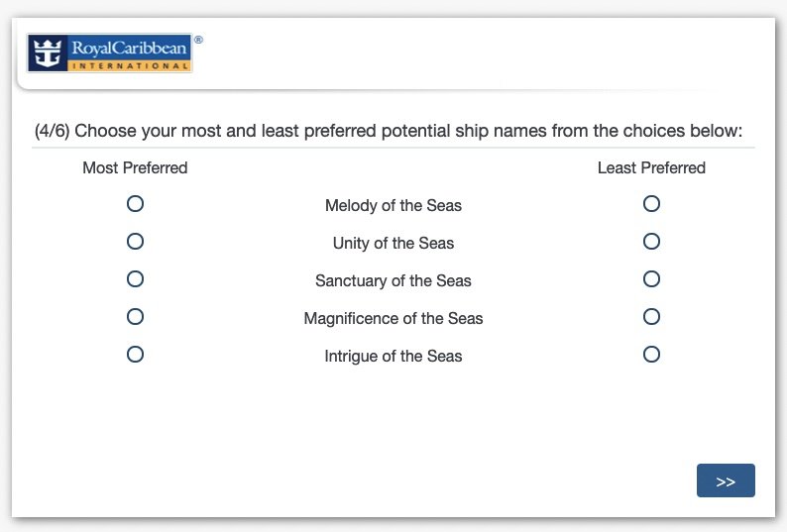Image resolution: width=787 pixels, height=532 pixels.
Task: Click the Magnificence of the Seas label
Action: pos(393,319)
